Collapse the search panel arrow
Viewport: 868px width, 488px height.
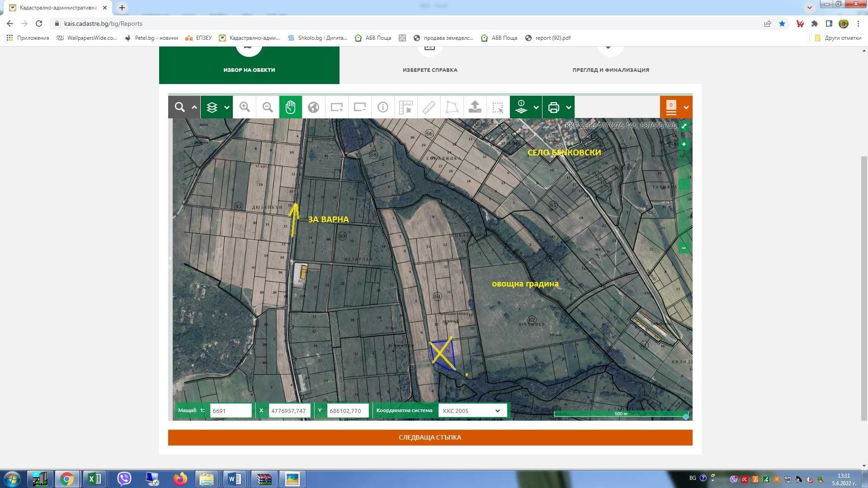coord(194,107)
